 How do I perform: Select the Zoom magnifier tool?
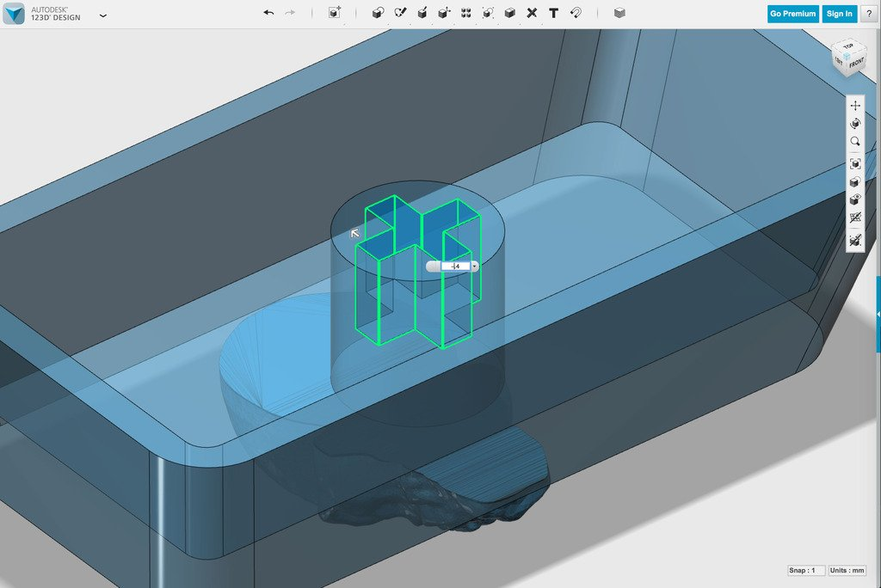pos(855,142)
